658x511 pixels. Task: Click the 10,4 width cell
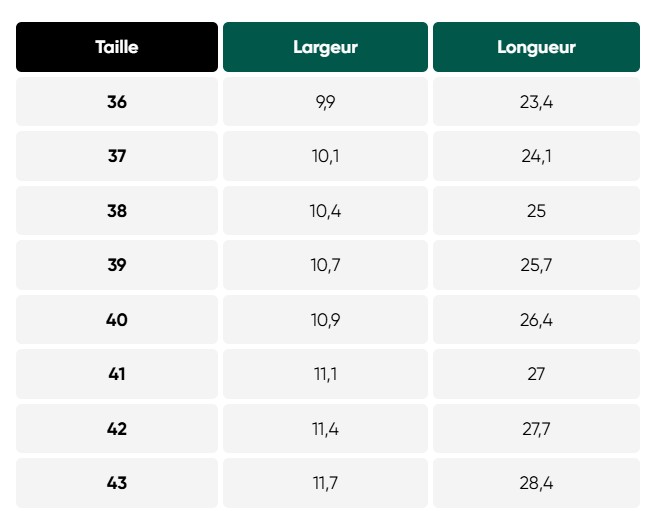[325, 211]
